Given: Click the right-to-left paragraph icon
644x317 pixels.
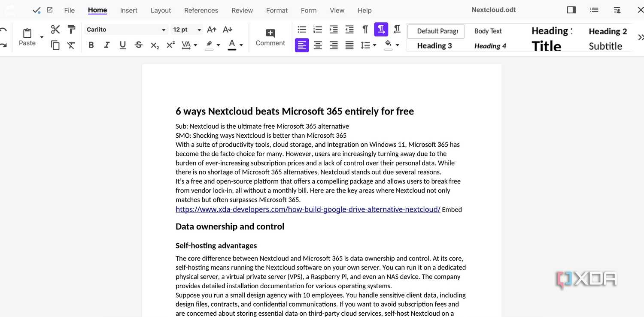Looking at the screenshot, I should click(x=397, y=29).
